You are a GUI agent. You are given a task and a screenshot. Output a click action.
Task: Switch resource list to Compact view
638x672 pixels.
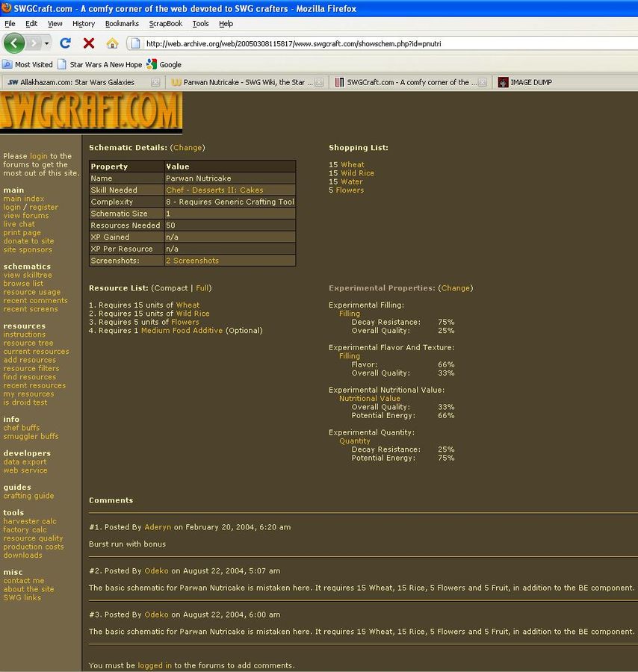point(172,288)
